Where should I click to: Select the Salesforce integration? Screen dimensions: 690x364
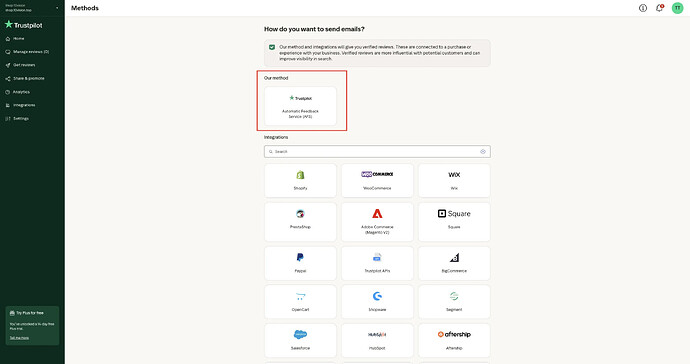(300, 341)
